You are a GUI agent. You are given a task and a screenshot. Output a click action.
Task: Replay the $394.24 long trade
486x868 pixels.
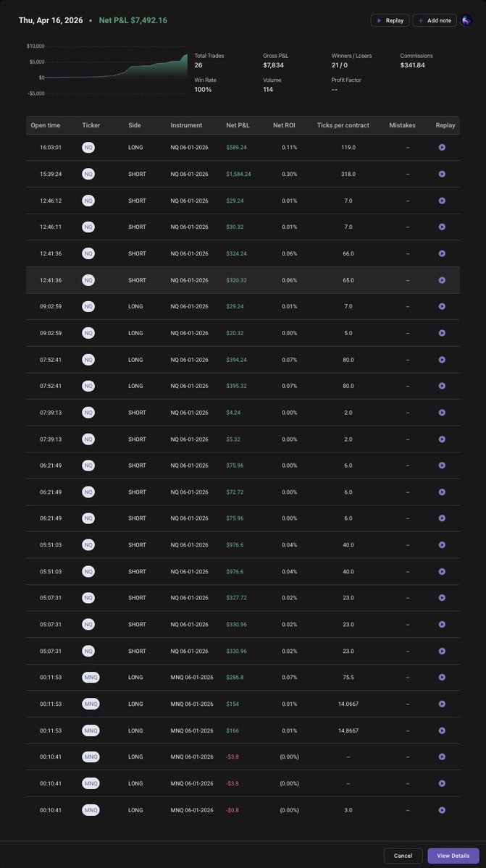coord(442,360)
